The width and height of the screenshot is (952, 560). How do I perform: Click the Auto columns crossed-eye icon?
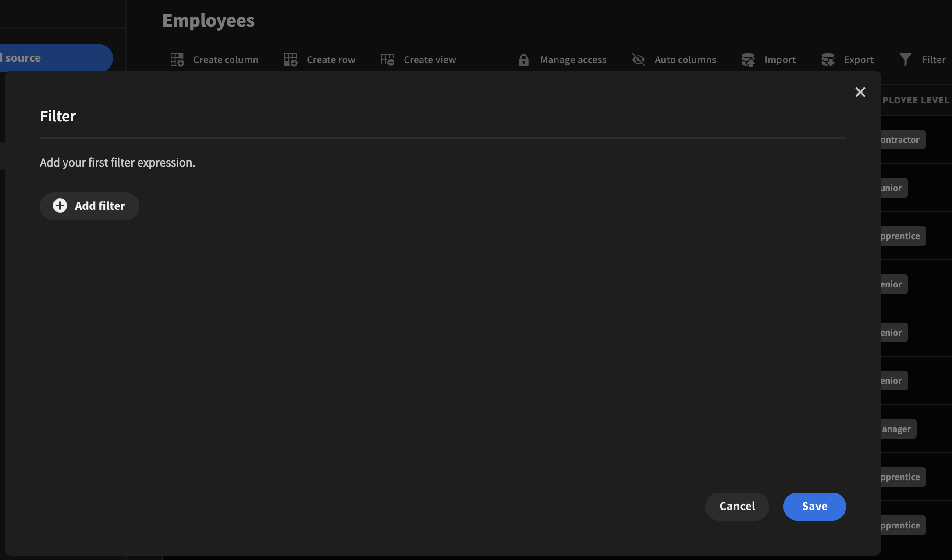[x=639, y=60]
